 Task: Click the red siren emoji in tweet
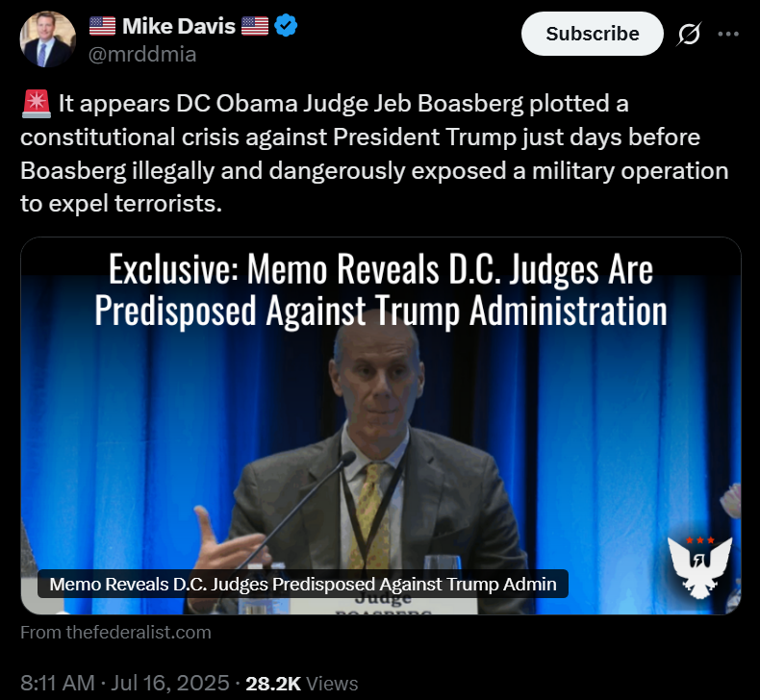pyautogui.click(x=37, y=104)
